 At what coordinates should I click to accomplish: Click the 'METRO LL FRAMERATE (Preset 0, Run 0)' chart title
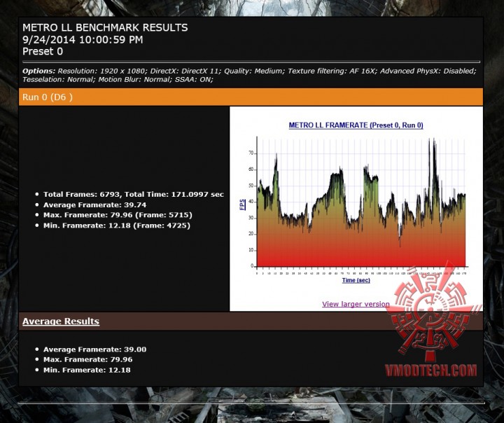click(x=356, y=125)
